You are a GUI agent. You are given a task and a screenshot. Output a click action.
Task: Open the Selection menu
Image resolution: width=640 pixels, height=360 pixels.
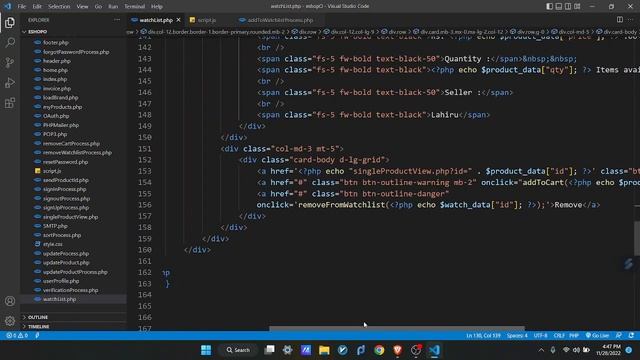click(59, 7)
